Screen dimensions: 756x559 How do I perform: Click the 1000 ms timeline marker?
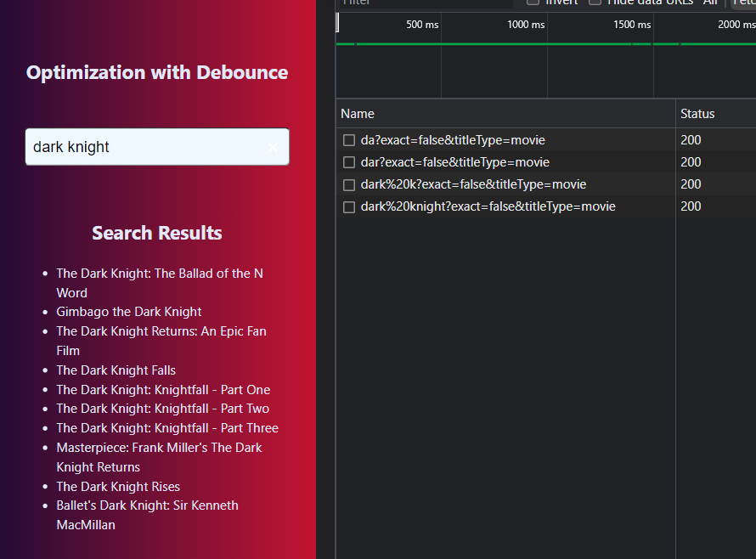526,25
